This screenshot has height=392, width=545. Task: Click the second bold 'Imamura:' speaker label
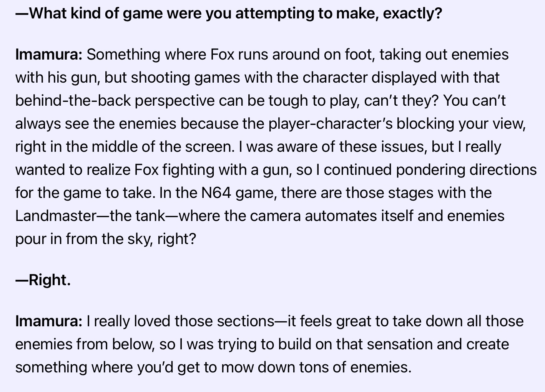pyautogui.click(x=49, y=321)
